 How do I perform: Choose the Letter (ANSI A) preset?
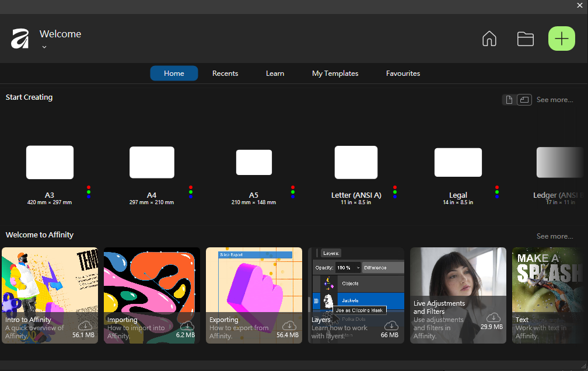(x=356, y=163)
